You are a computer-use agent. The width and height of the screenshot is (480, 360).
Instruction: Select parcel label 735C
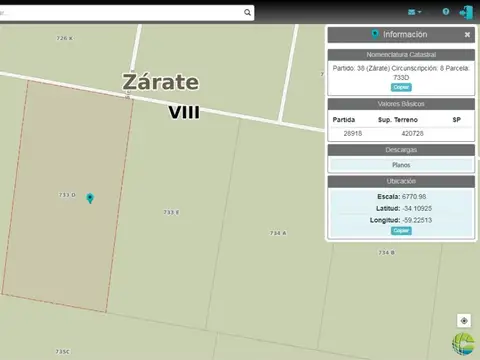(x=63, y=352)
